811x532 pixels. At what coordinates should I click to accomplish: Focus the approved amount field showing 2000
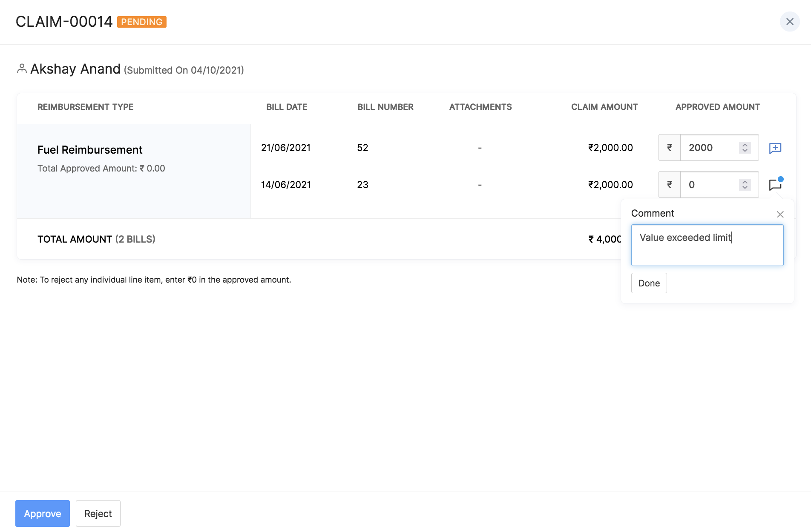(x=709, y=148)
